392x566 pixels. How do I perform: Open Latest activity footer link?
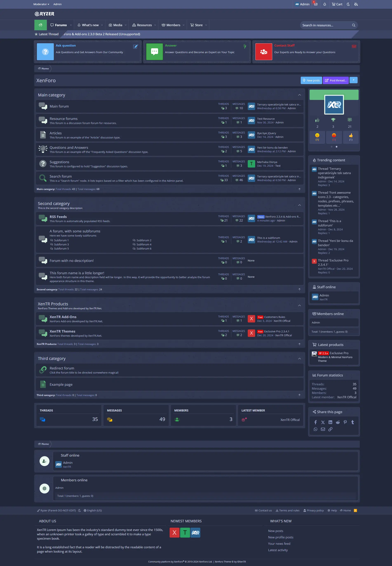point(278,550)
